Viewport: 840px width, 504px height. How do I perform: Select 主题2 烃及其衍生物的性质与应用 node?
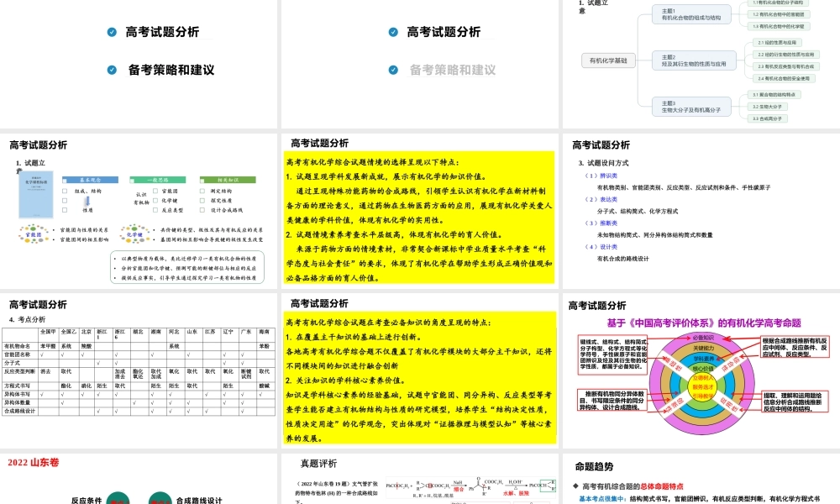695,60
